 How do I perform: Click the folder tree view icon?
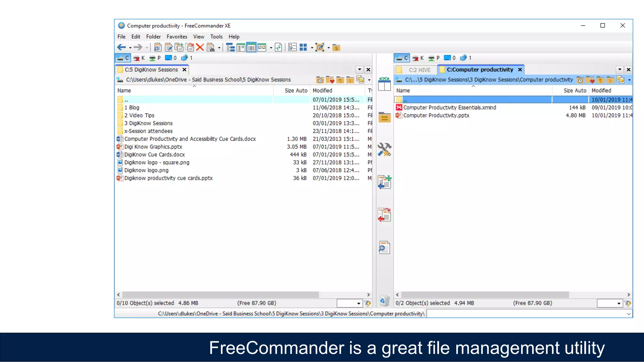coord(230,47)
